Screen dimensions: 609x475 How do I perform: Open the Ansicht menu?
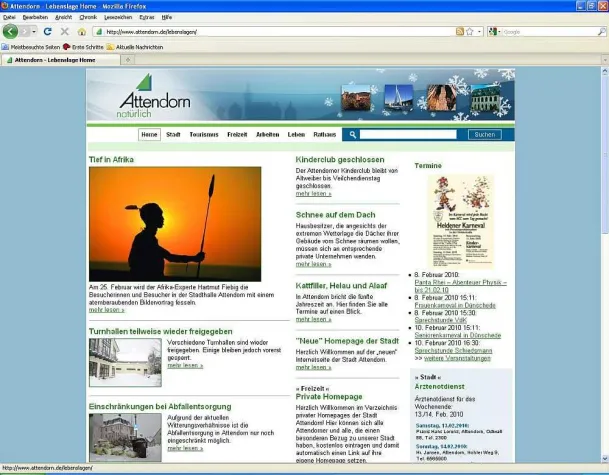[63, 17]
